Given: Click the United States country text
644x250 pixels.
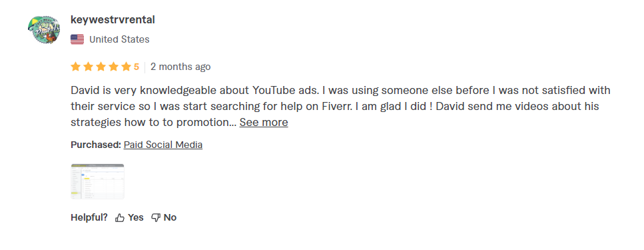Looking at the screenshot, I should 119,39.
